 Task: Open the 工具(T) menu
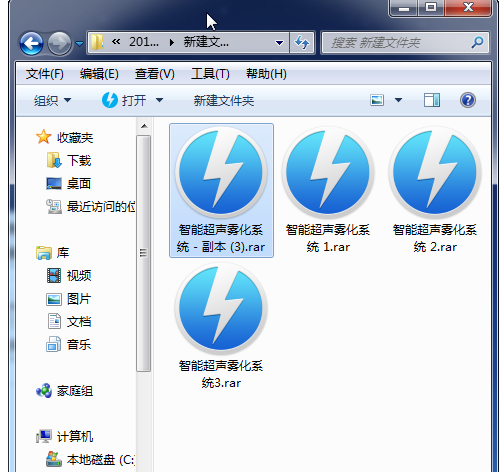(210, 74)
